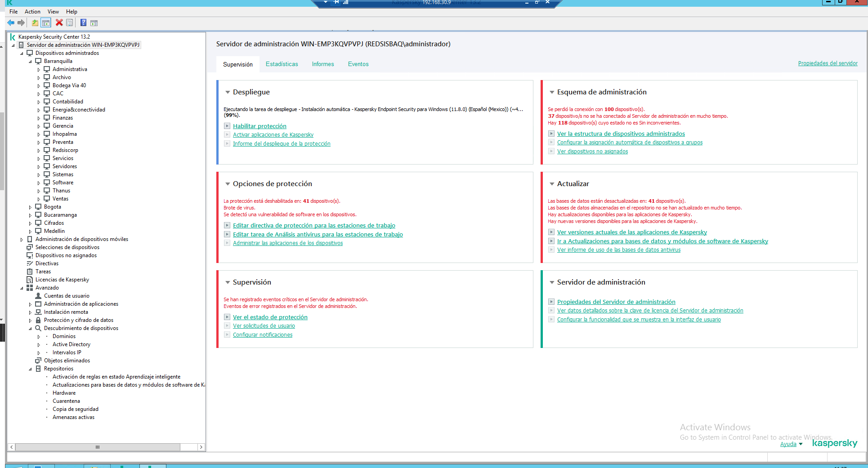Click the monitor icon beside Dispositivos administrados
Viewport: 868px width, 468px height.
click(x=30, y=53)
